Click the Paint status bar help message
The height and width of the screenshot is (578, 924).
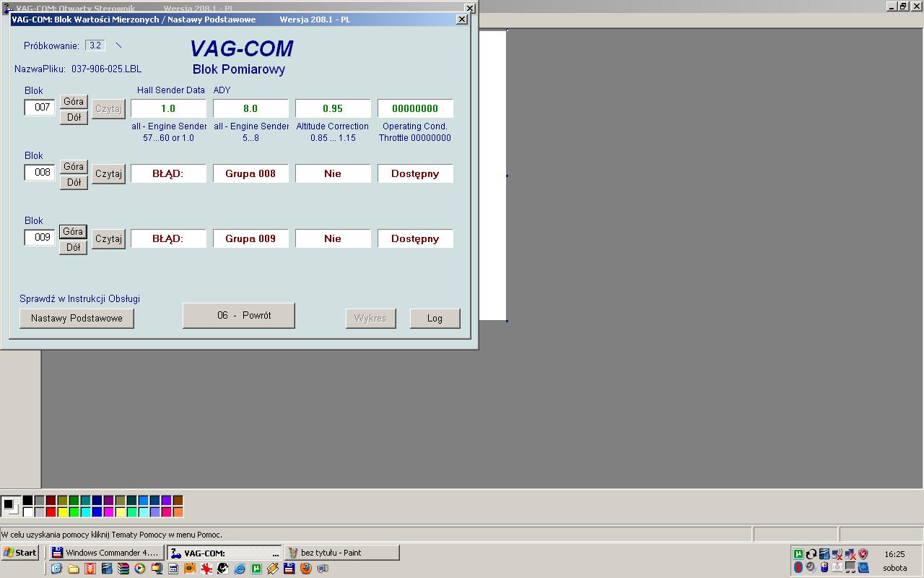(112, 535)
